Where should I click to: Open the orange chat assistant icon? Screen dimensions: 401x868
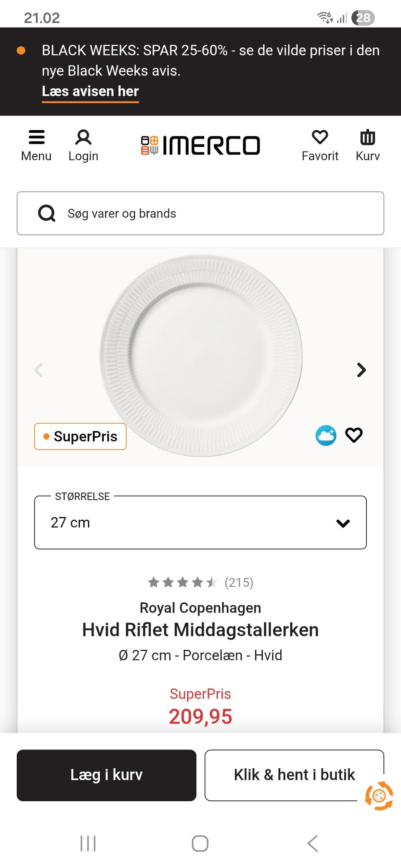379,796
